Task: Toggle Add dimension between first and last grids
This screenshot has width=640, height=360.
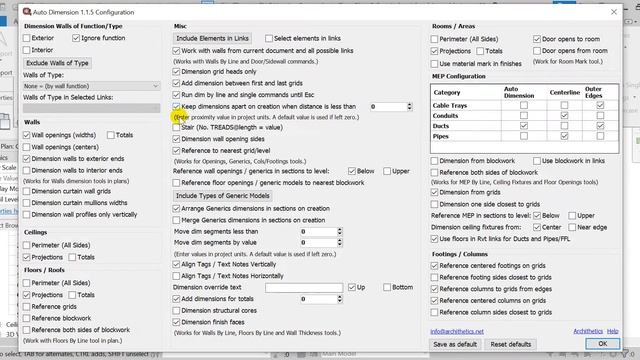Action: [x=176, y=83]
